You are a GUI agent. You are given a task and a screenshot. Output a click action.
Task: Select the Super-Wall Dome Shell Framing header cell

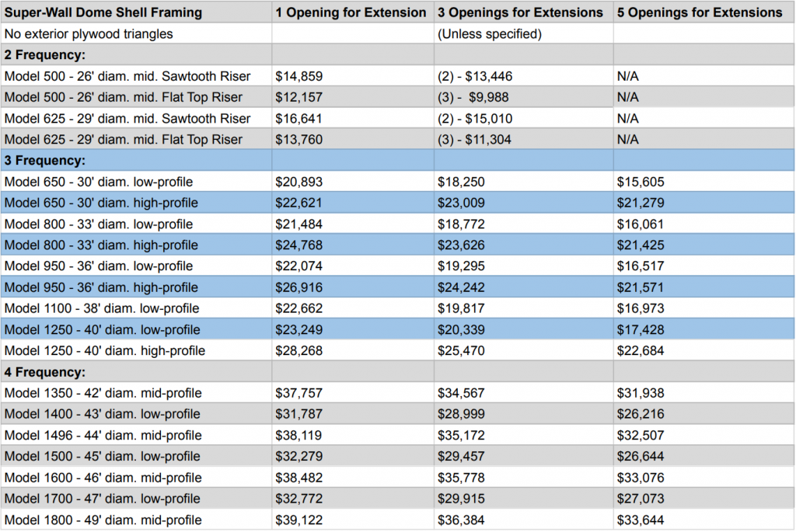pyautogui.click(x=136, y=12)
